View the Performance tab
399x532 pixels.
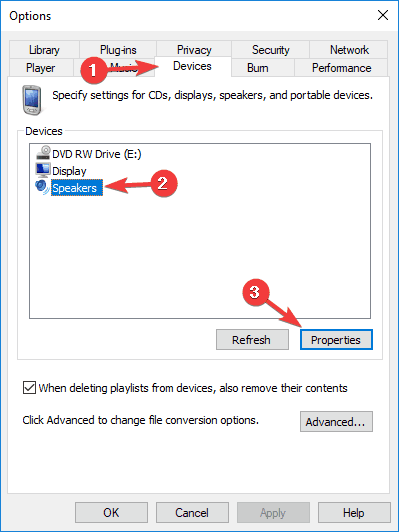pos(341,68)
